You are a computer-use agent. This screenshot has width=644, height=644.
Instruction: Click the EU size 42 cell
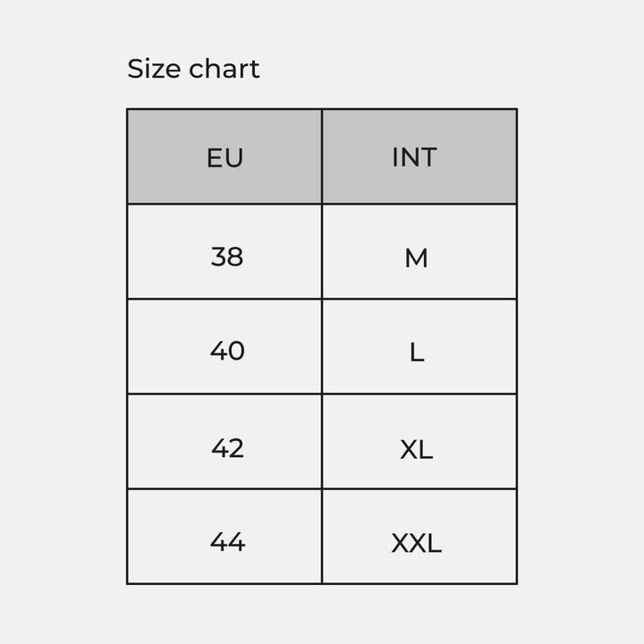(x=225, y=442)
